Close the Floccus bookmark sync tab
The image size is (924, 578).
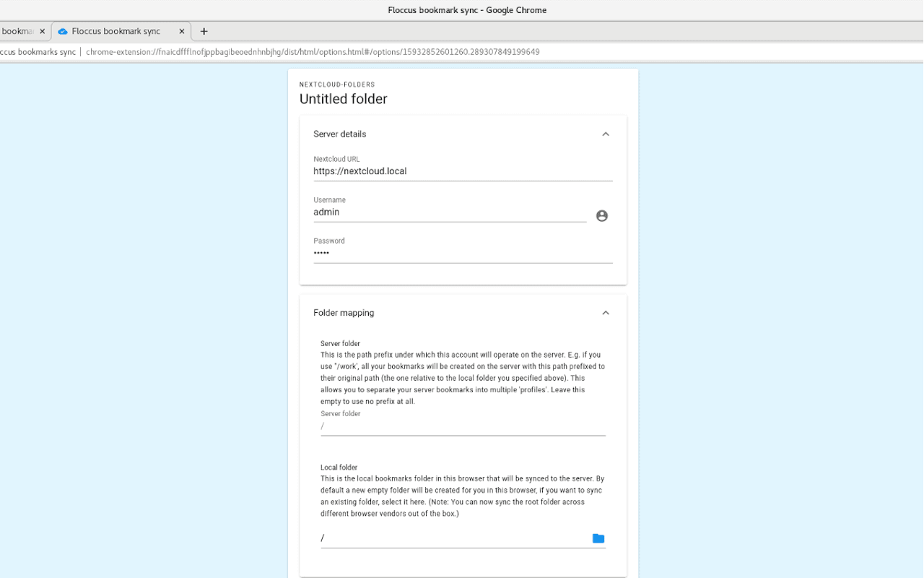point(182,31)
